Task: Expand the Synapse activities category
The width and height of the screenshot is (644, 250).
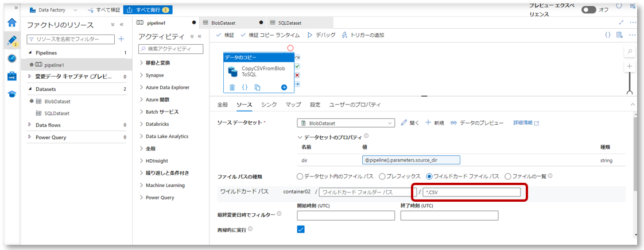Action: [x=141, y=75]
